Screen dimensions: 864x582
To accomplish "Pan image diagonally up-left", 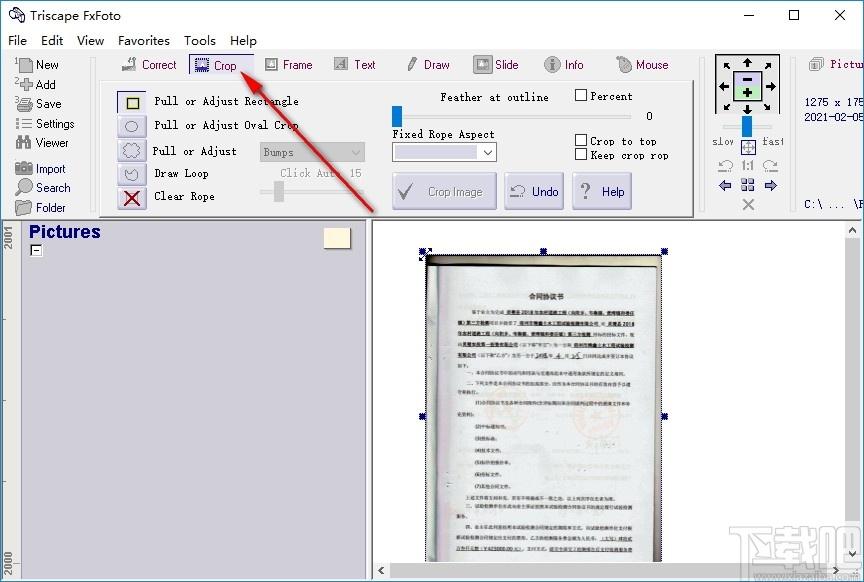I will point(727,66).
